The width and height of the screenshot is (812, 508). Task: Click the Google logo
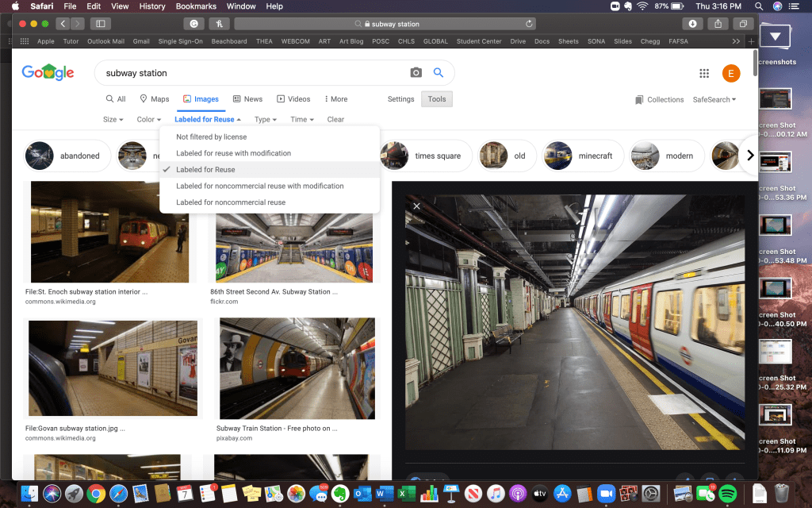48,73
